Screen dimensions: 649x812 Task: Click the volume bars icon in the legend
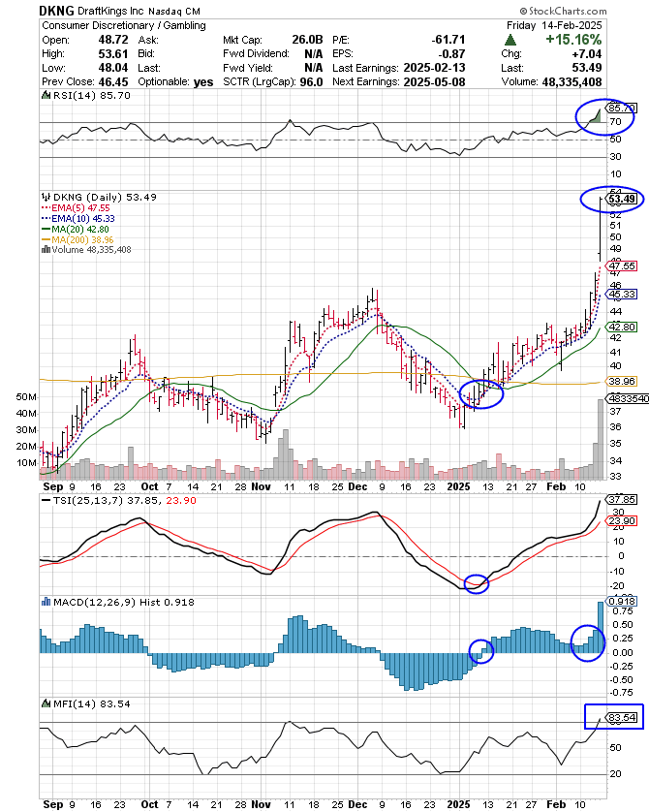click(x=46, y=250)
